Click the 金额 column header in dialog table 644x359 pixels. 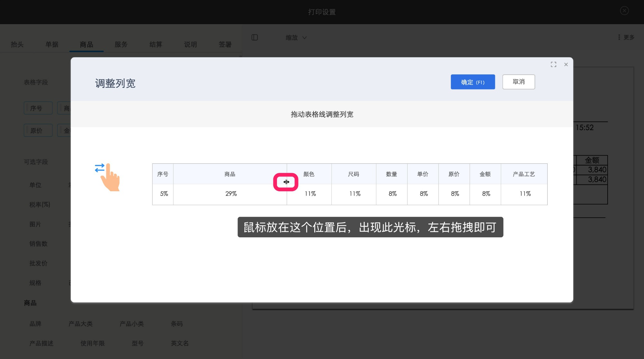pyautogui.click(x=485, y=174)
